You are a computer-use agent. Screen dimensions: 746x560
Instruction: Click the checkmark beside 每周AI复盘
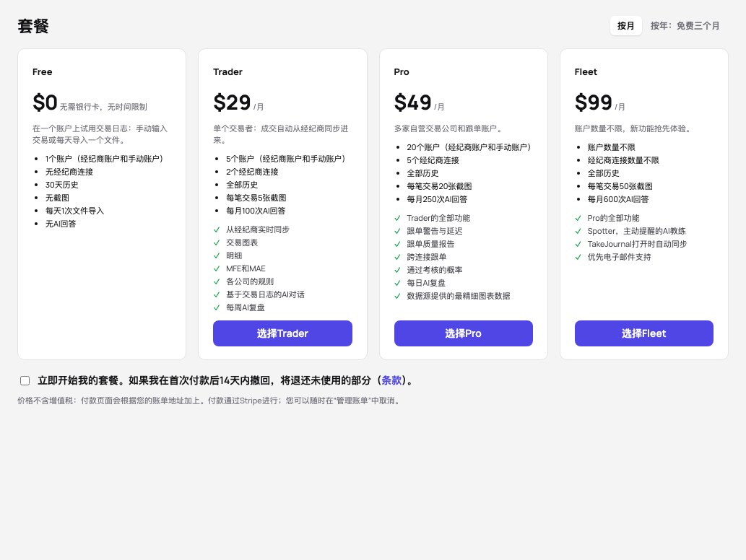[217, 307]
